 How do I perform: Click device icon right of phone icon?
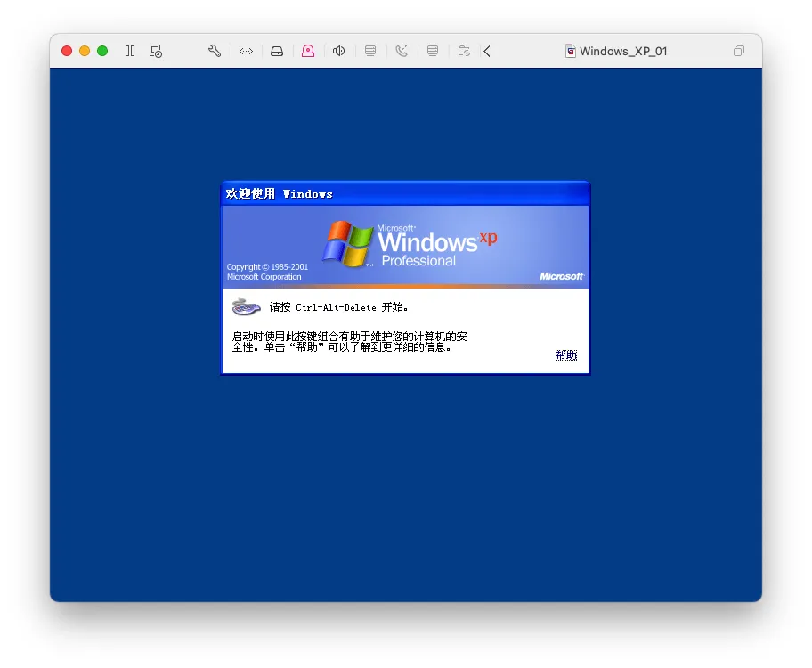[433, 51]
